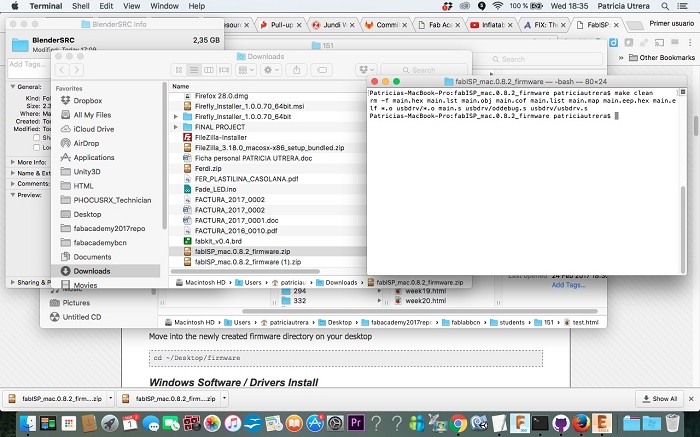Screen dimensions: 700x437
Task: Open Dropbox dropdown in Downloads toolbar
Action: 367,70
